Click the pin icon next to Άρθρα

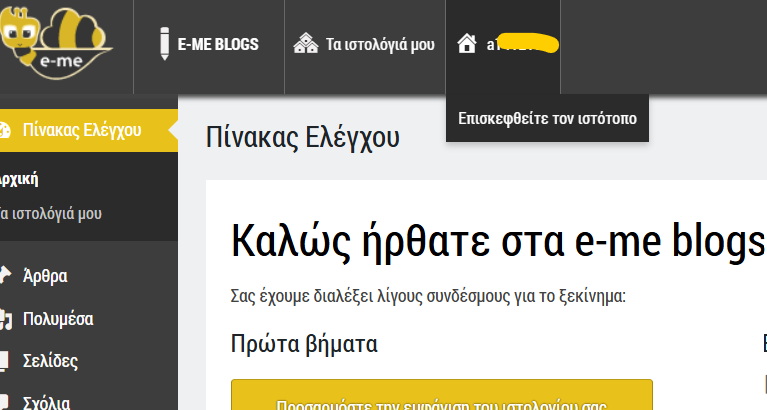5,275
